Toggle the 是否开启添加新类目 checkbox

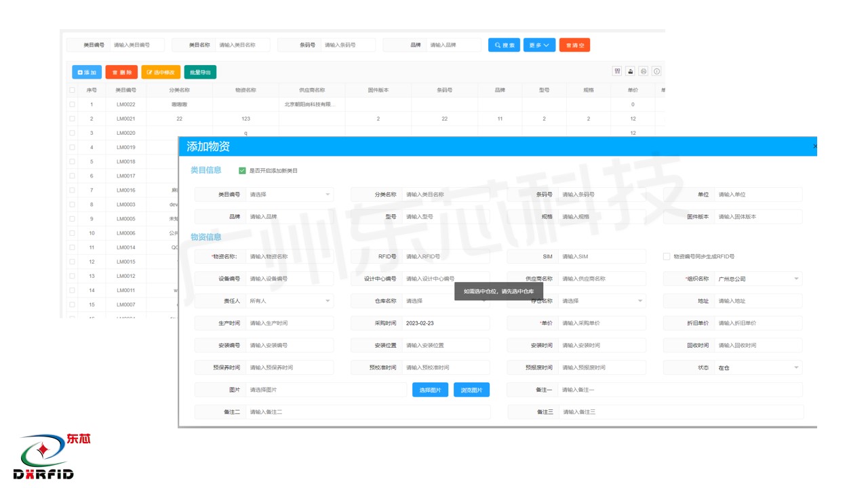coord(242,170)
